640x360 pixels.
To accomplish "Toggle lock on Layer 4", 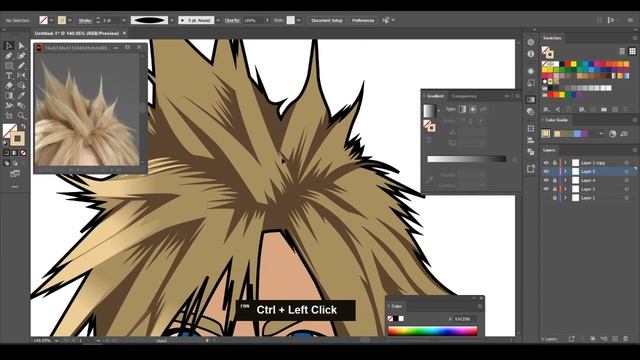I will click(555, 180).
